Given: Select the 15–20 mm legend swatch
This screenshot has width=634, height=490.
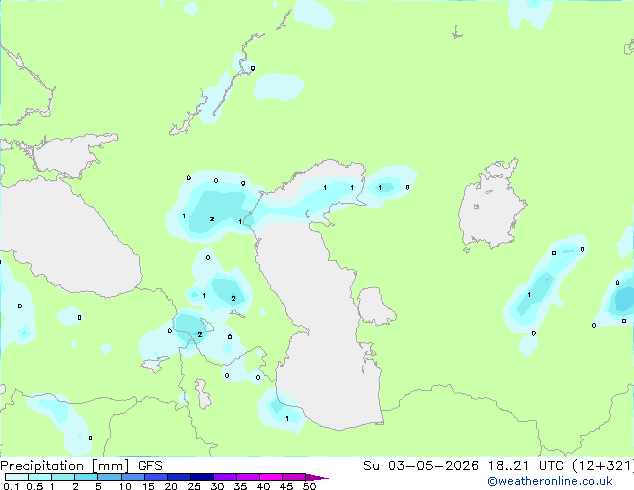Looking at the screenshot, I should pos(155,477).
